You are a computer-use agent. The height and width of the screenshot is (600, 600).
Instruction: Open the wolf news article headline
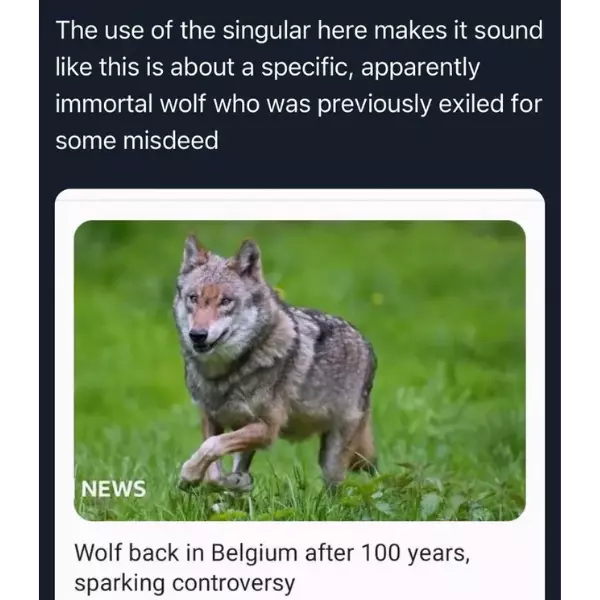pos(272,568)
